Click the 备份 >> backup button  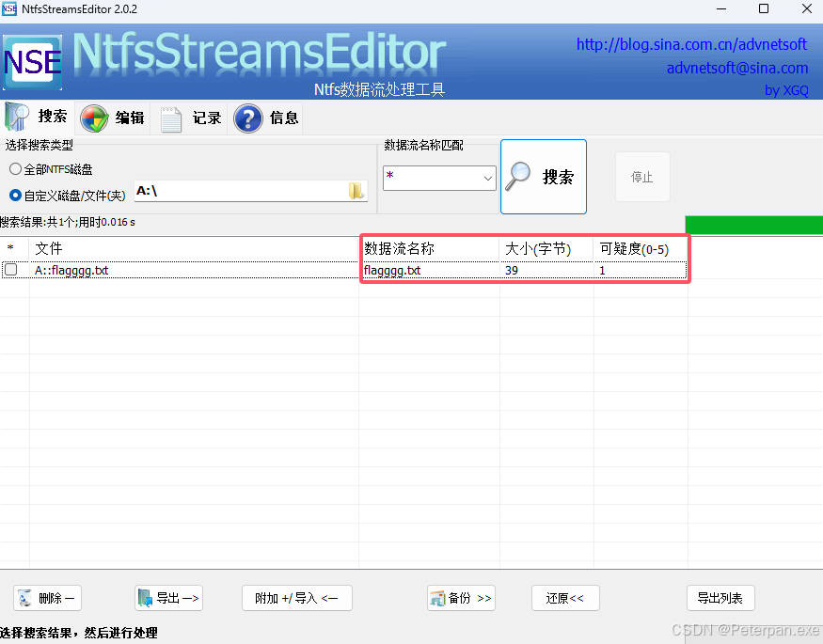click(x=462, y=598)
